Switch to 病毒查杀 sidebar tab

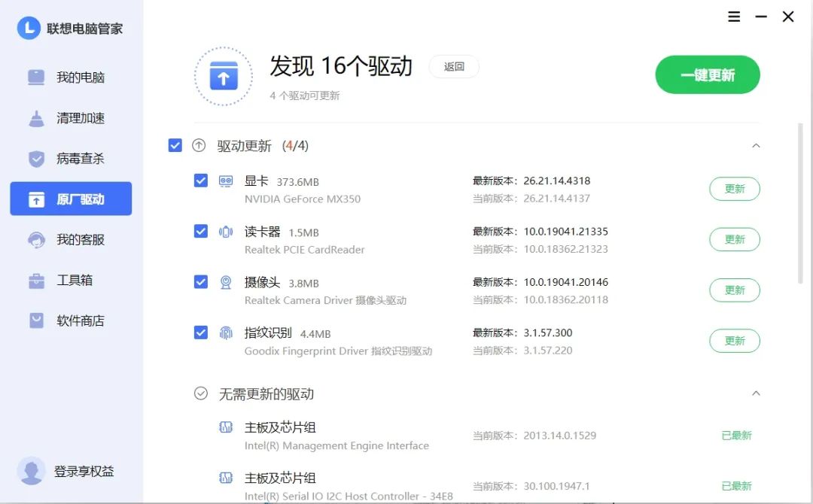tap(71, 159)
